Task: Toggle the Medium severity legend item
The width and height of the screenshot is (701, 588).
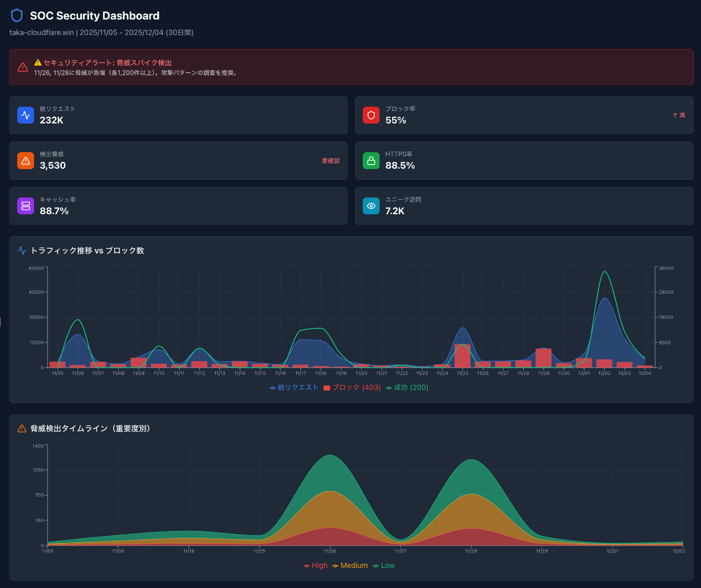Action: coord(350,565)
